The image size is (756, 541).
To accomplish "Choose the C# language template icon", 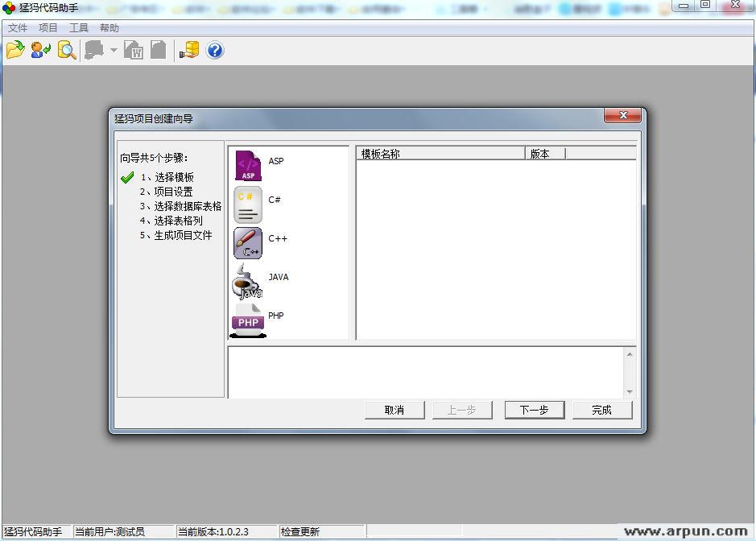I will [x=248, y=204].
